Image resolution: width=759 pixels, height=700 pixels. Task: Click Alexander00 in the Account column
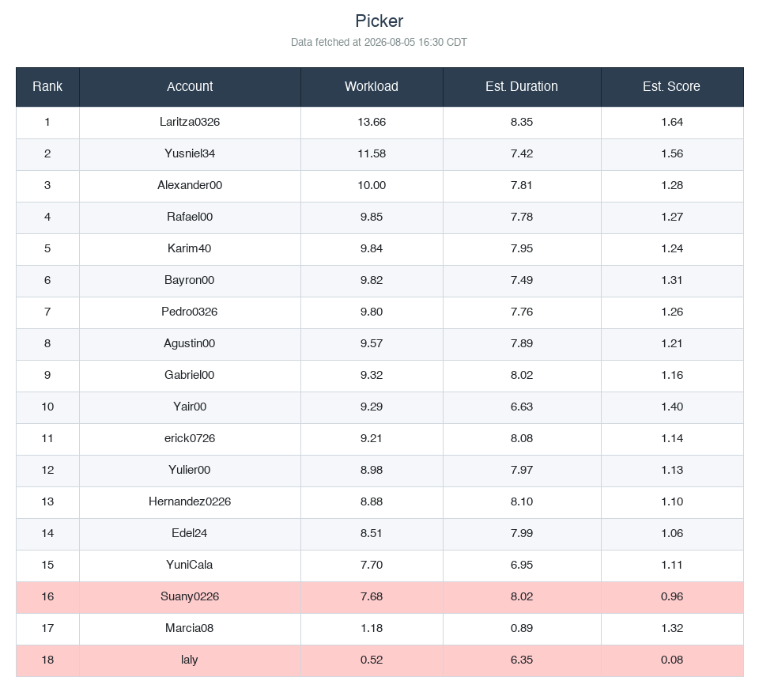tap(190, 185)
